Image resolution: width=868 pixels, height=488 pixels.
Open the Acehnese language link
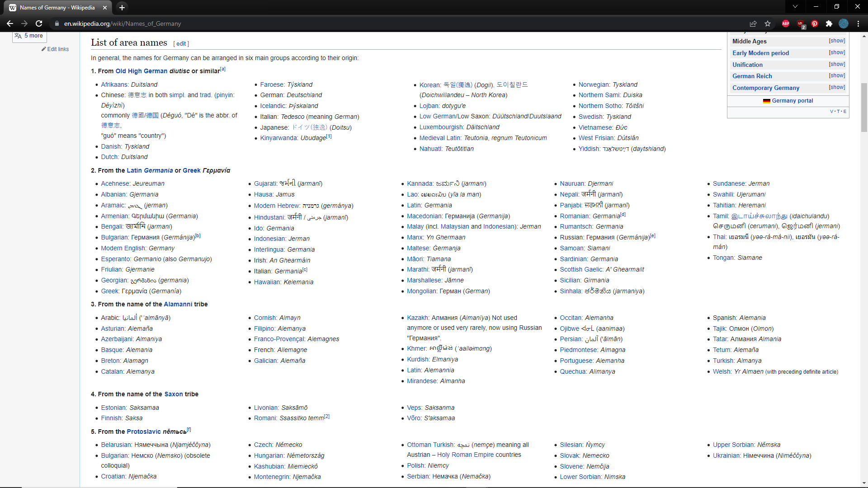click(115, 183)
